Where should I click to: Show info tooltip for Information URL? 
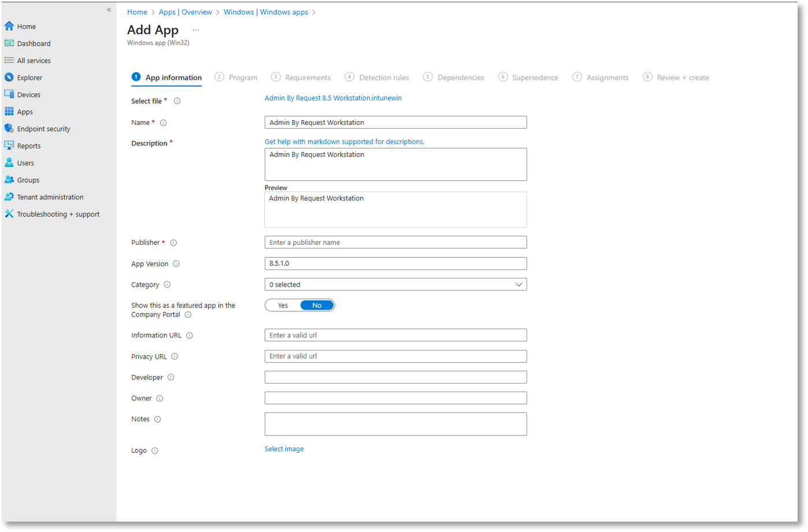pyautogui.click(x=190, y=335)
